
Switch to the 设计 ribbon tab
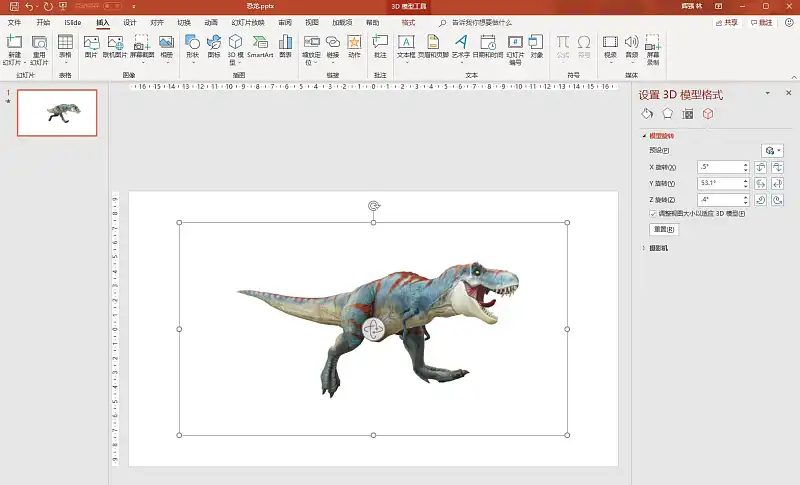pyautogui.click(x=130, y=21)
